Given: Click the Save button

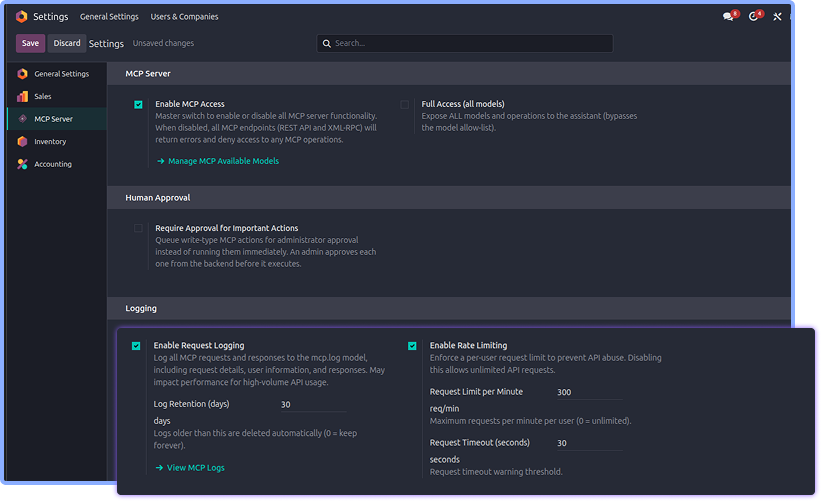Looking at the screenshot, I should point(30,43).
